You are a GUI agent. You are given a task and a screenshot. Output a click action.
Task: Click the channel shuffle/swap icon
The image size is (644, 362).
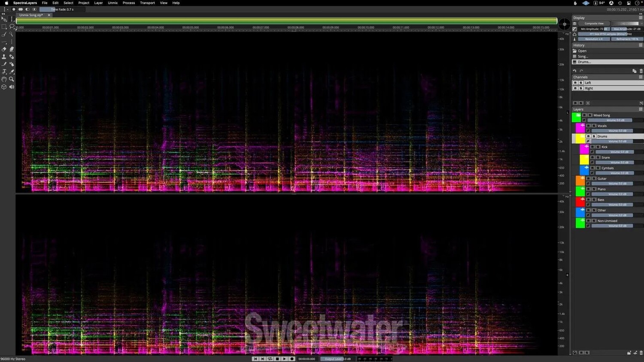click(641, 103)
